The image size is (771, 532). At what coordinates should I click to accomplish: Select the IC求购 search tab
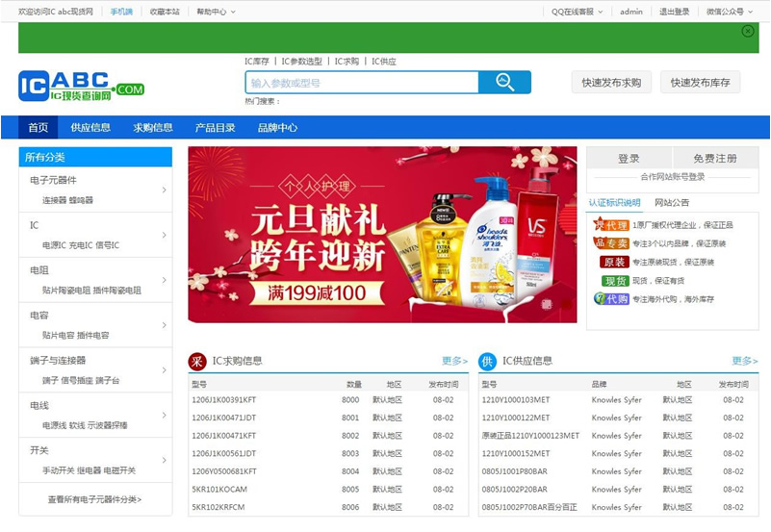pyautogui.click(x=347, y=62)
